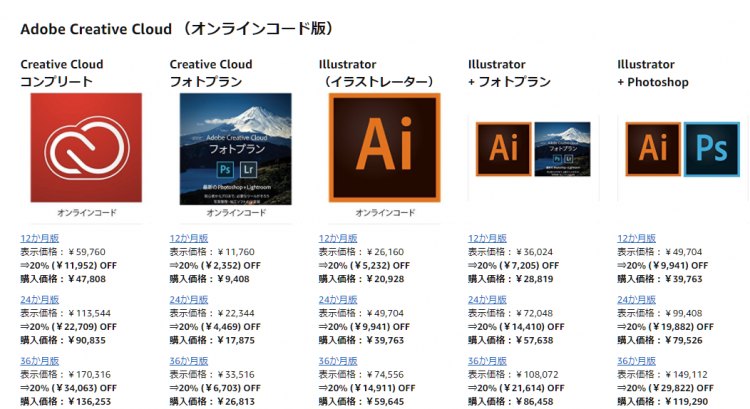Click the small フォトプラン image in Illustrator bundle

point(562,149)
